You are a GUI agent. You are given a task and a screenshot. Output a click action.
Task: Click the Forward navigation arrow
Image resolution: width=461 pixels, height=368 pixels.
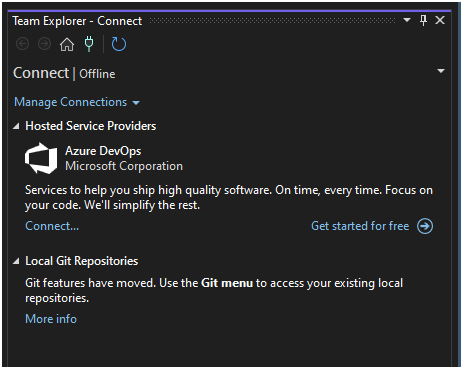pyautogui.click(x=44, y=44)
